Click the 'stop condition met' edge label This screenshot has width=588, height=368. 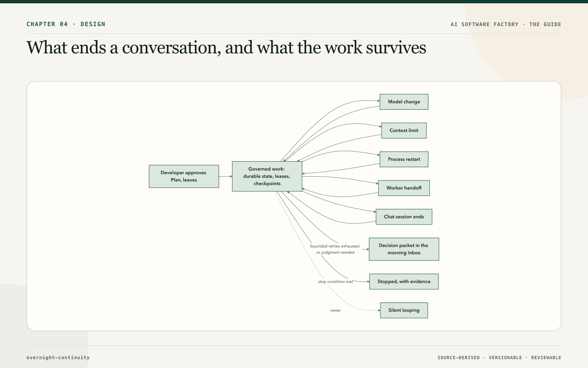point(336,282)
